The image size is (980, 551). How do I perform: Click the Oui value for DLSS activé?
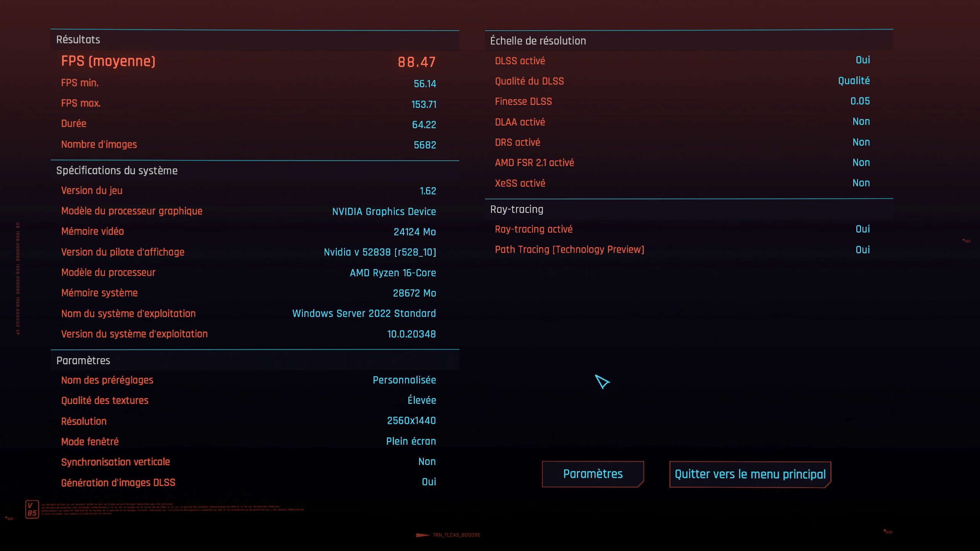(x=862, y=60)
